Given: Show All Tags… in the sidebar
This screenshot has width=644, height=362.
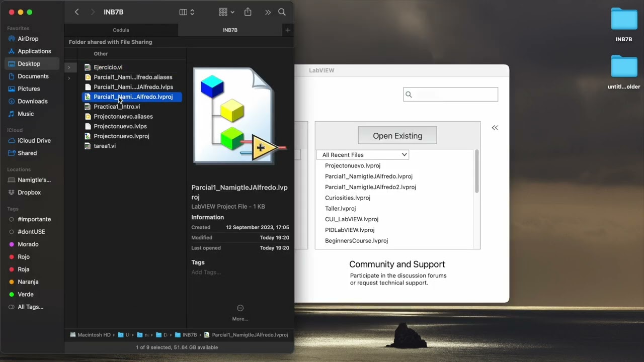Looking at the screenshot, I should coord(30,307).
